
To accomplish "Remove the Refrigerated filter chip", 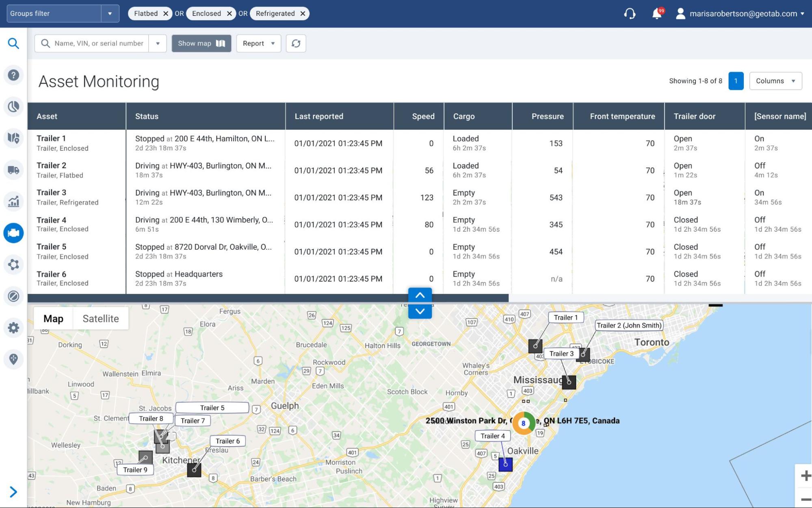I will coord(303,13).
